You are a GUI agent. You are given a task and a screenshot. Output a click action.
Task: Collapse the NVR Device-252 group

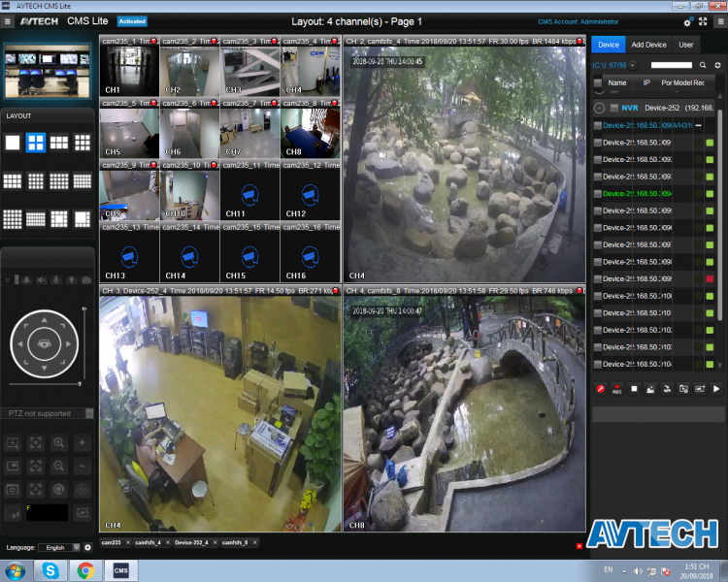[x=600, y=108]
